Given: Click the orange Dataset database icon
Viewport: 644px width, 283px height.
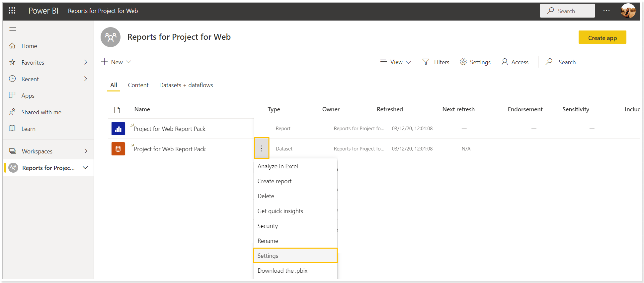Looking at the screenshot, I should [118, 149].
